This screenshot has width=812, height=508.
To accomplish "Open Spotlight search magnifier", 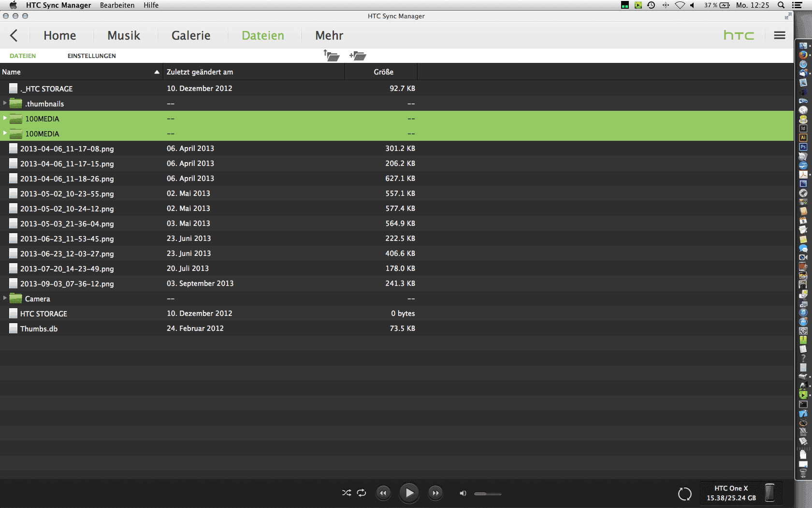I will coord(781,5).
